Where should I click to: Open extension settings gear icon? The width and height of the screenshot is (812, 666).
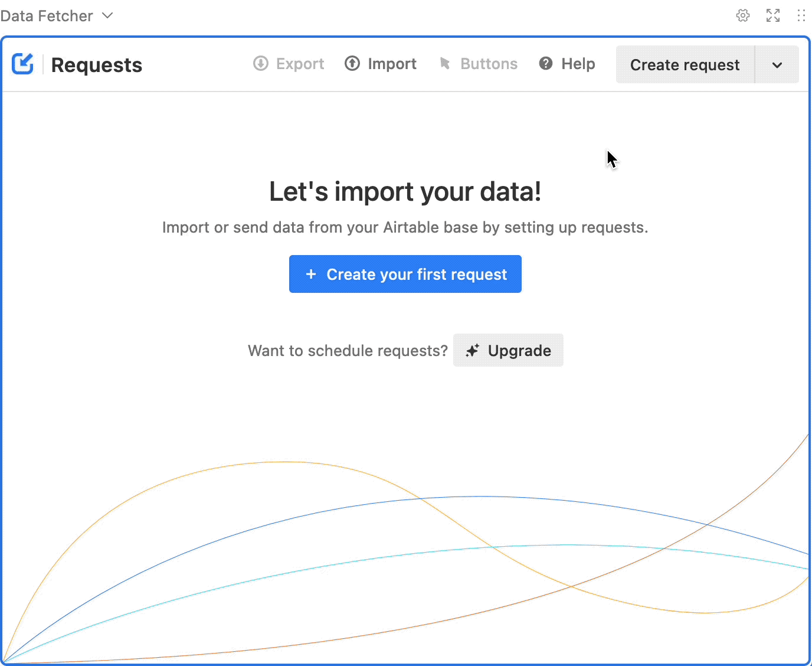click(743, 15)
